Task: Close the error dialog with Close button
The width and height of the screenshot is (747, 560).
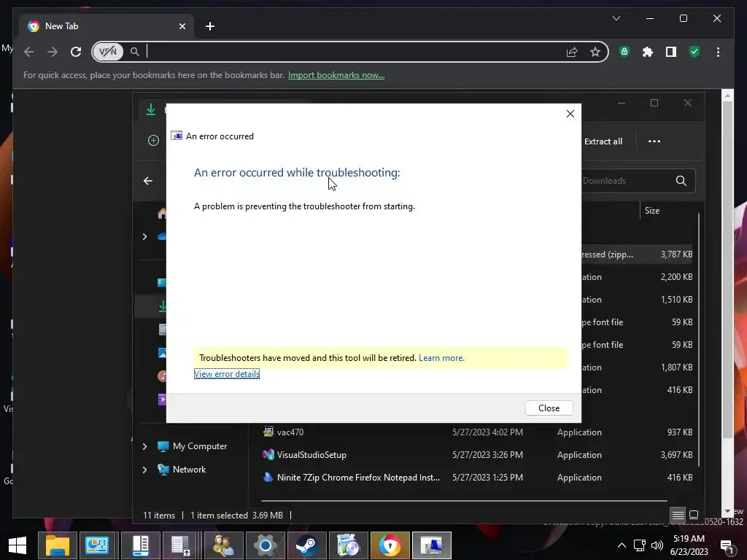Action: point(549,408)
